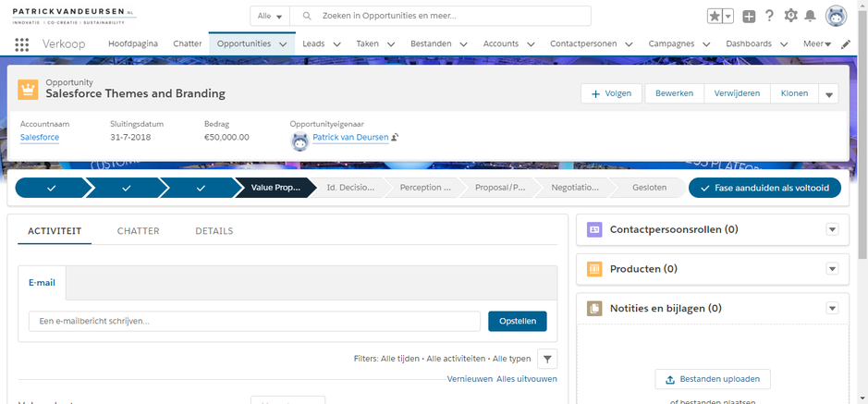
Task: Click the Bestanden uploaden button
Action: click(x=713, y=379)
